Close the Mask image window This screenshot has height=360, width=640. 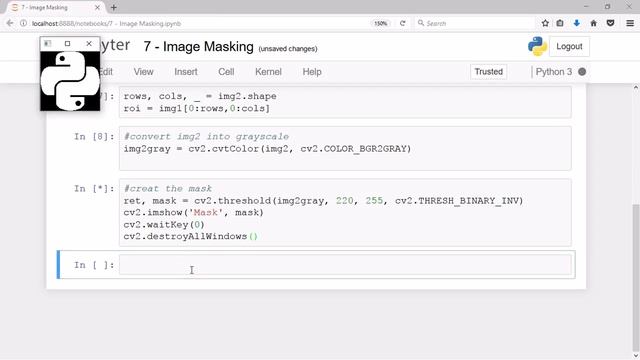pyautogui.click(x=89, y=43)
